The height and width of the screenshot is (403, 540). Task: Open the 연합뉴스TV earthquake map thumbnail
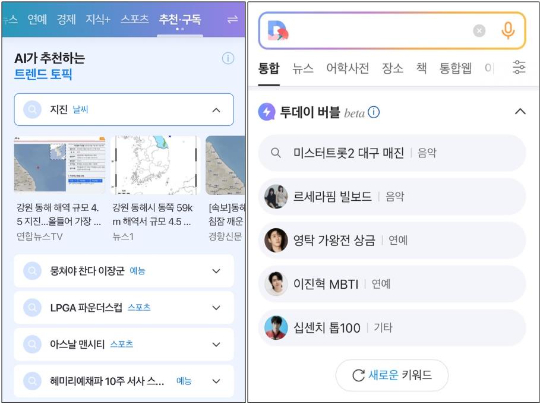(60, 164)
